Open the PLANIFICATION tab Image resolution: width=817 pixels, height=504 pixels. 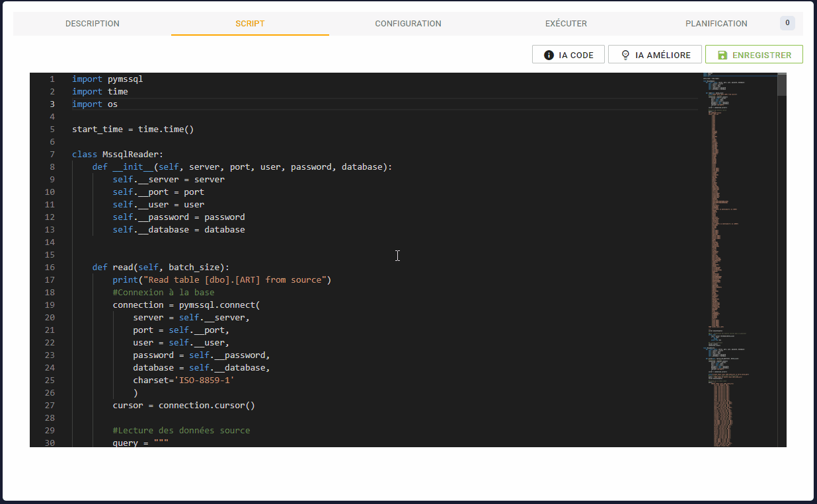point(717,23)
